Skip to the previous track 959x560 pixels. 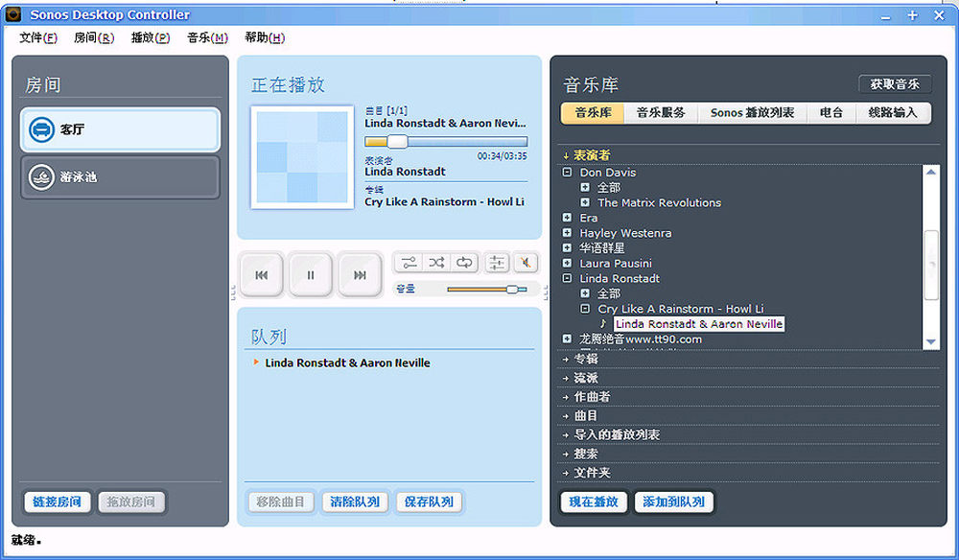[262, 275]
